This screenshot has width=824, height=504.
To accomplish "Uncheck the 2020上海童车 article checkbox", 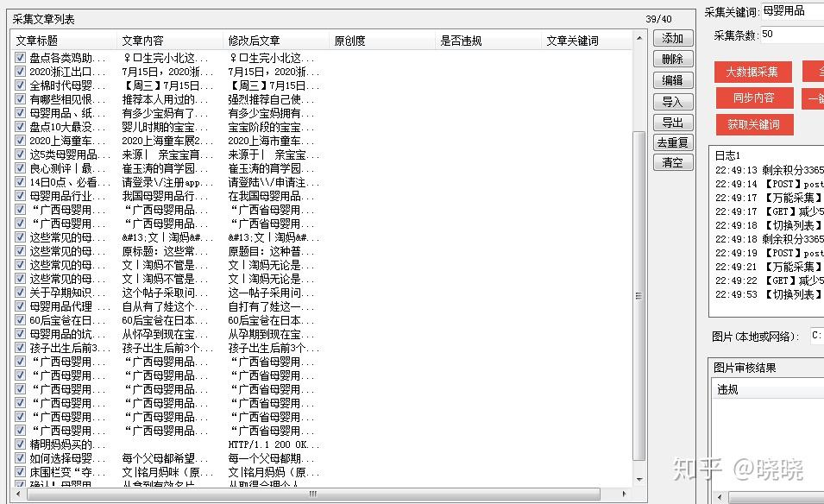I will pyautogui.click(x=20, y=138).
